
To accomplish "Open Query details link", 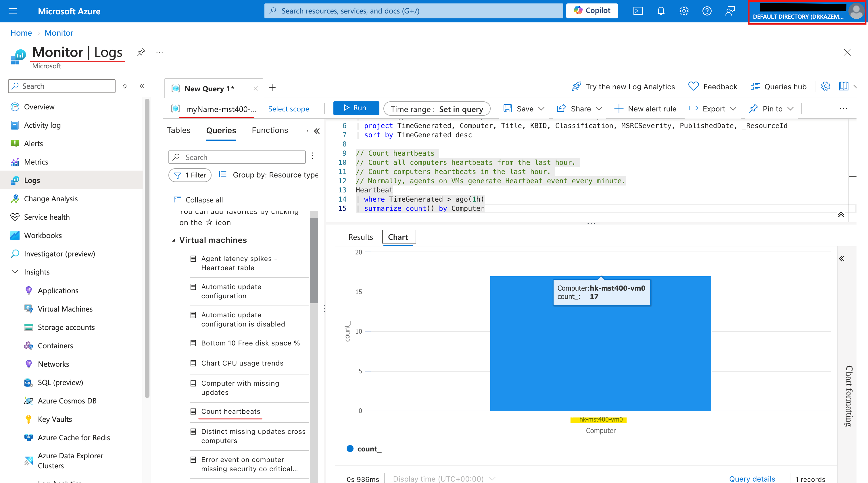I will point(752,478).
